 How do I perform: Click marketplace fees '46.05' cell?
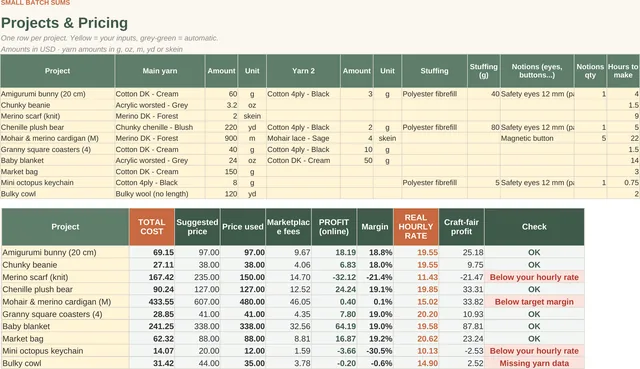[x=289, y=302]
